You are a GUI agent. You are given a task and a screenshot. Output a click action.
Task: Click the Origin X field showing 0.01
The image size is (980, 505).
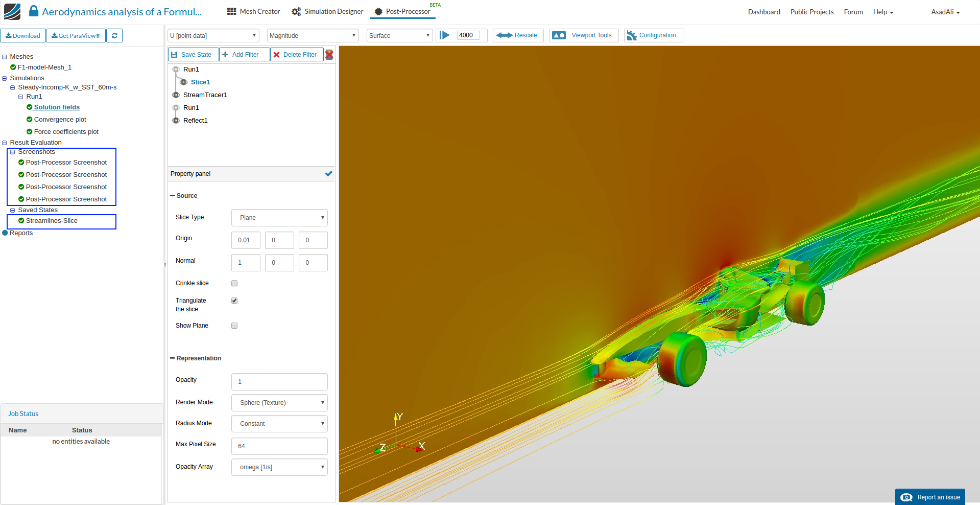246,240
